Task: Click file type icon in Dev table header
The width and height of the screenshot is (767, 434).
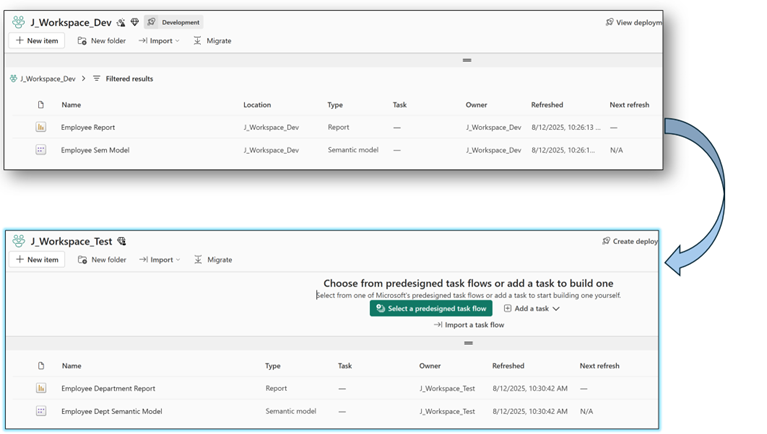Action: click(41, 105)
